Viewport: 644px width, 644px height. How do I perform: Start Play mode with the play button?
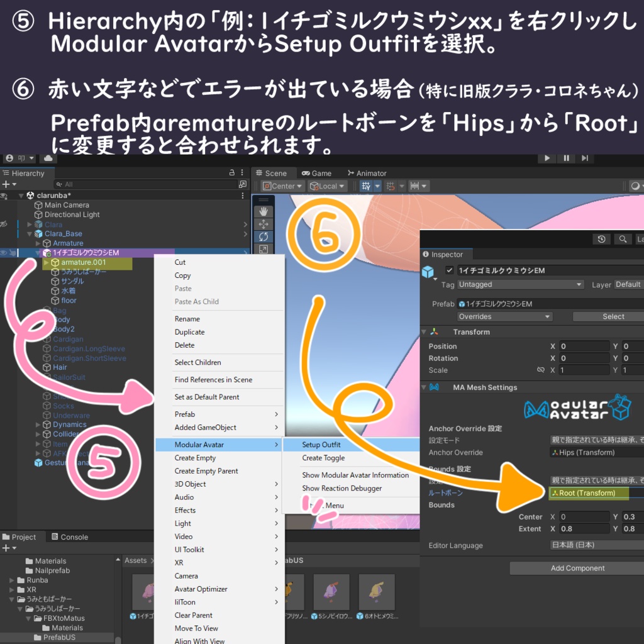pos(547,158)
